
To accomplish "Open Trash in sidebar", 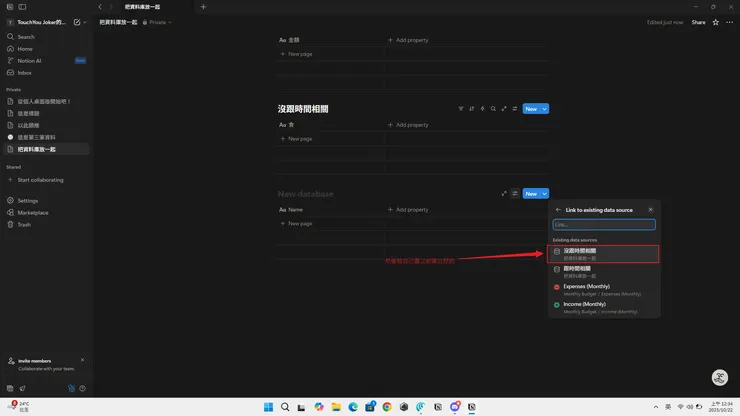I will [x=46, y=225].
